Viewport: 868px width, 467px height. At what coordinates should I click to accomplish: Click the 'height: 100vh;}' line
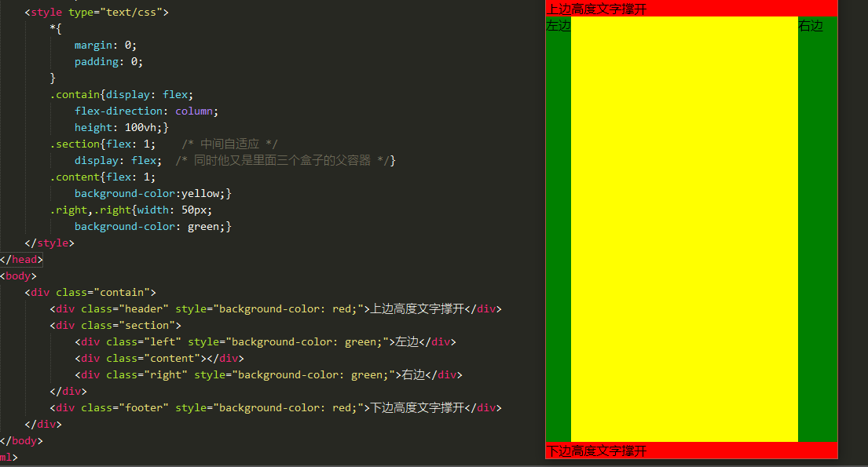point(121,128)
